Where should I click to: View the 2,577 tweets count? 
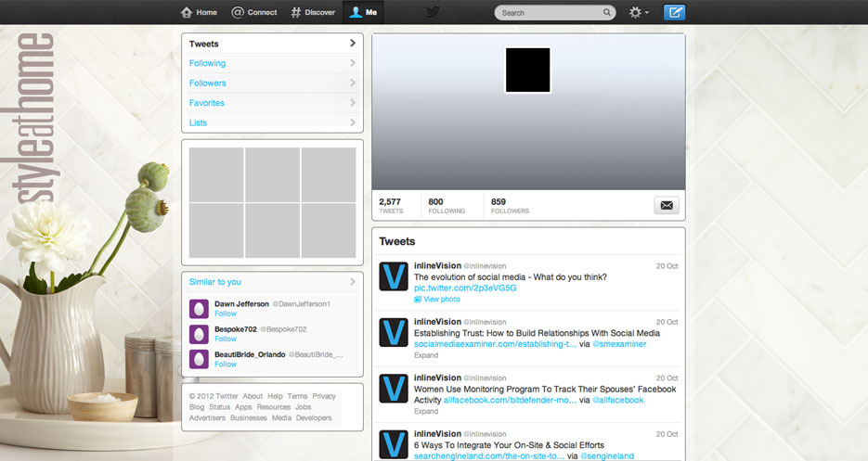tap(392, 206)
